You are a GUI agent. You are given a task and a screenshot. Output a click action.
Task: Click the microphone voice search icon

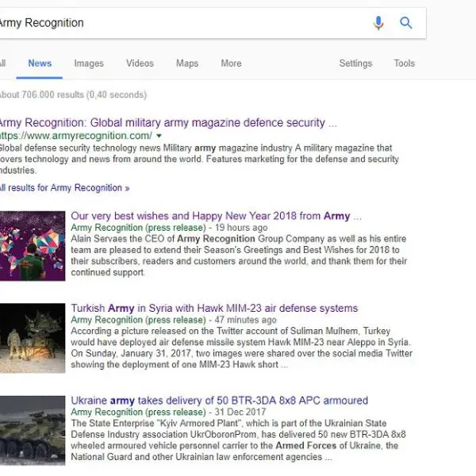tap(378, 23)
